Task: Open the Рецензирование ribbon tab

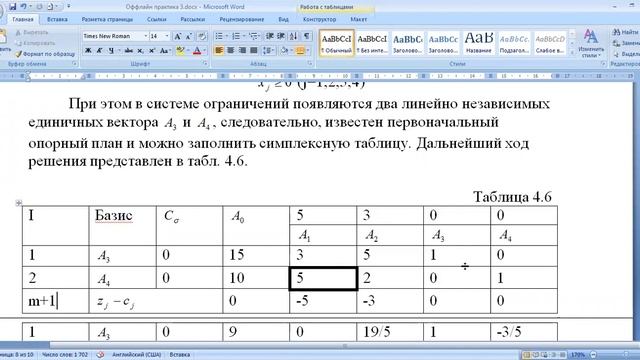Action: click(x=242, y=19)
